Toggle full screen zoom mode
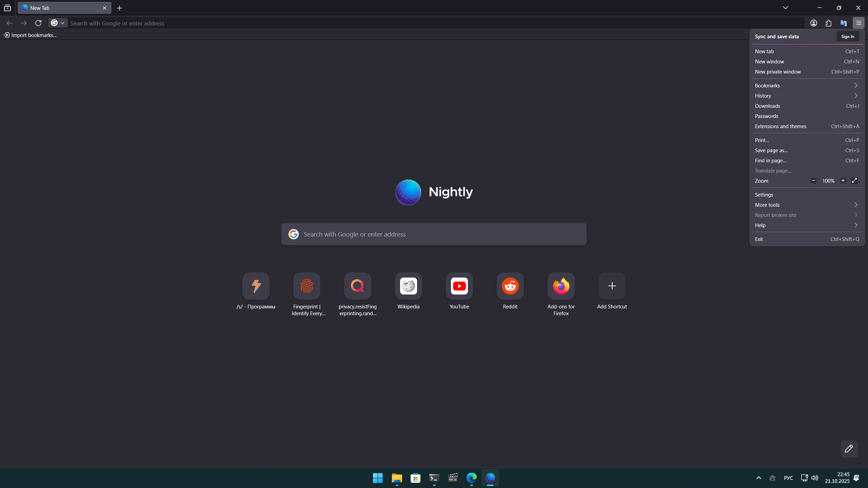The width and height of the screenshot is (868, 488). [x=854, y=181]
